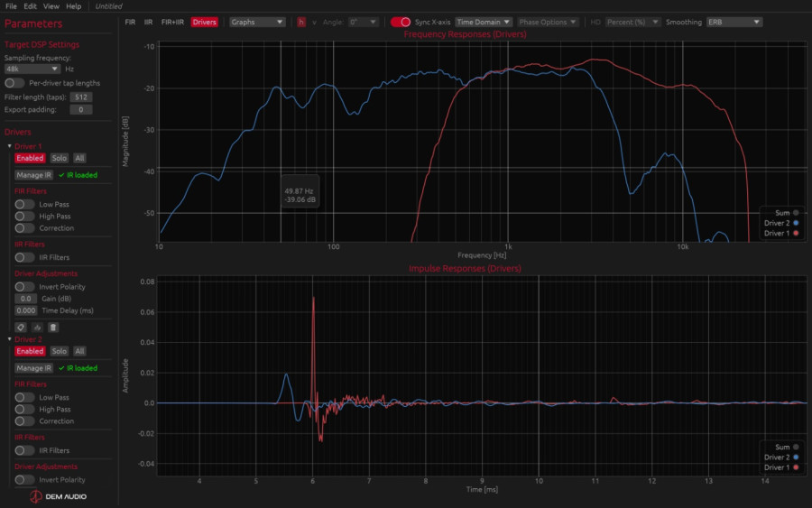This screenshot has height=508, width=812.
Task: Toggle Driver 1 dot in Frequency Responses legend
Action: coord(796,234)
